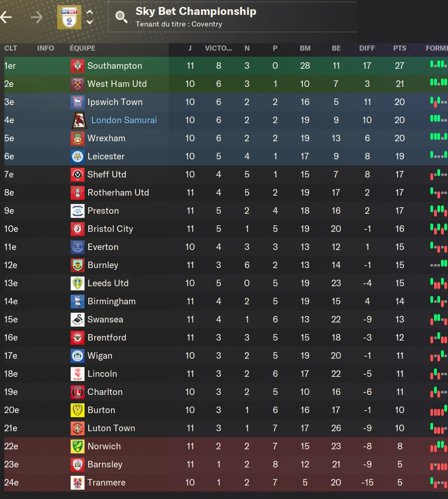This screenshot has height=499, width=448.
Task: Open search with the magnifying glass icon
Action: 121,17
